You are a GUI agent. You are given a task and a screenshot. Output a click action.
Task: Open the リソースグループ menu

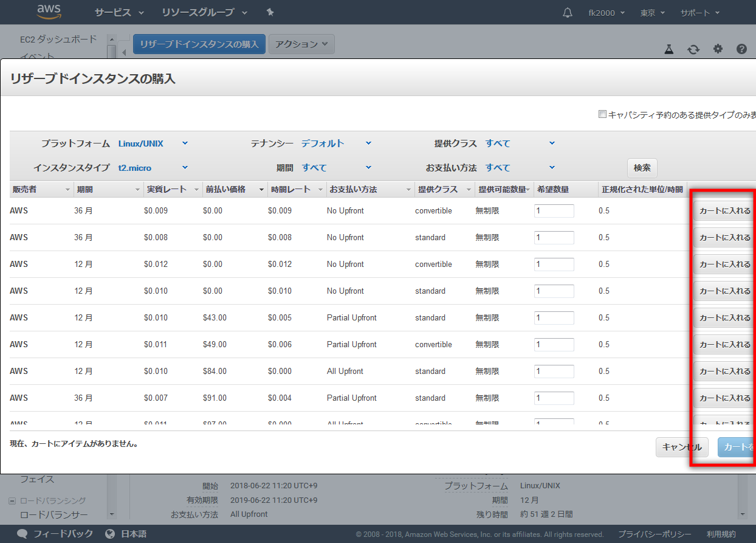(205, 13)
